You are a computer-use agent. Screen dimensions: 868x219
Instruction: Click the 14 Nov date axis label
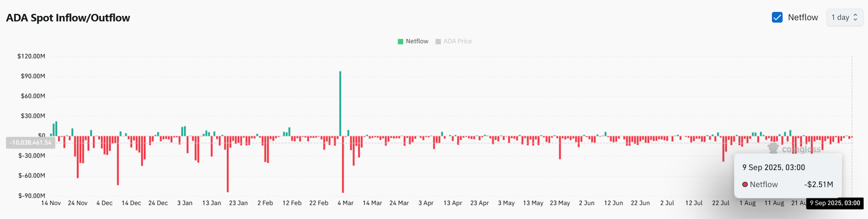click(x=51, y=203)
